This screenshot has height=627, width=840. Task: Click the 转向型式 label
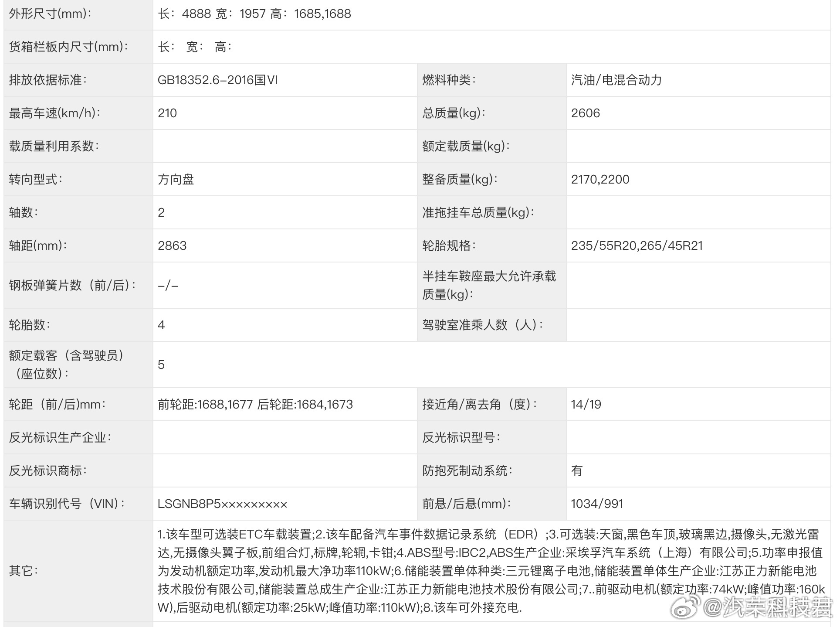click(36, 180)
